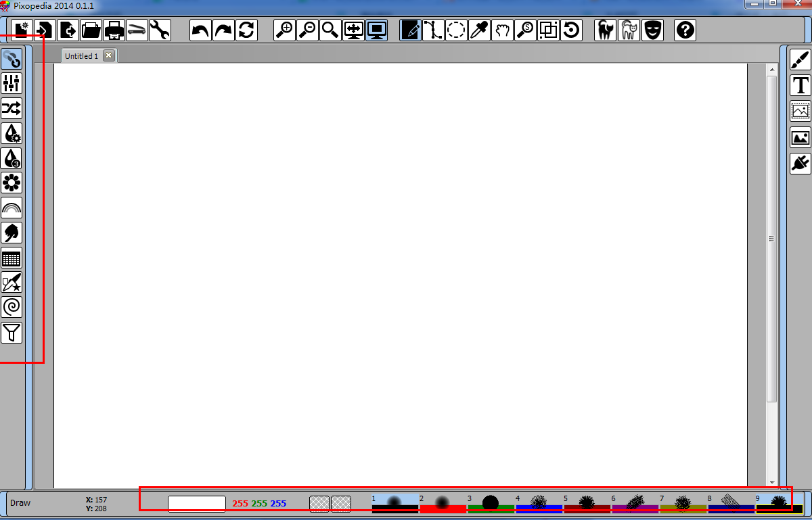Image resolution: width=812 pixels, height=520 pixels.
Task: Click the flower icon in left sidebar
Action: (12, 183)
